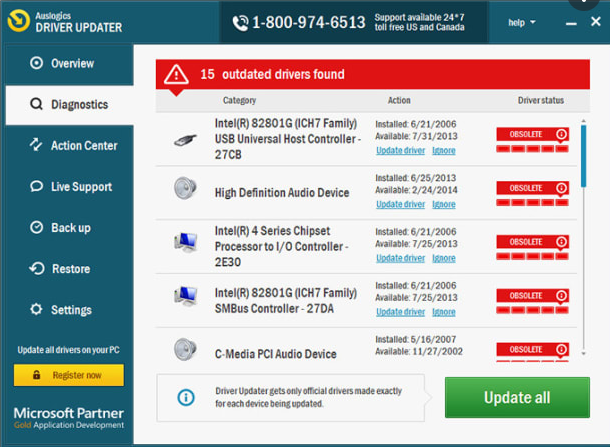The width and height of the screenshot is (610, 447).
Task: Click the Category column header
Action: [x=239, y=100]
